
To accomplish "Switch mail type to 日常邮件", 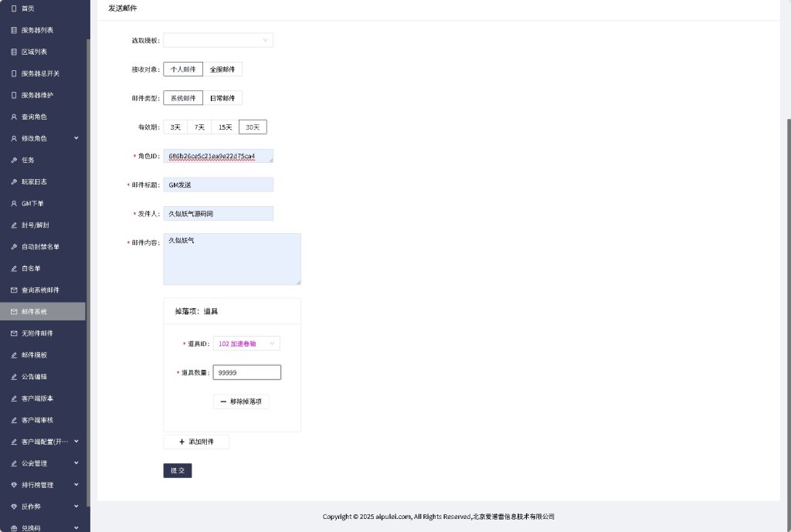I will click(x=224, y=97).
